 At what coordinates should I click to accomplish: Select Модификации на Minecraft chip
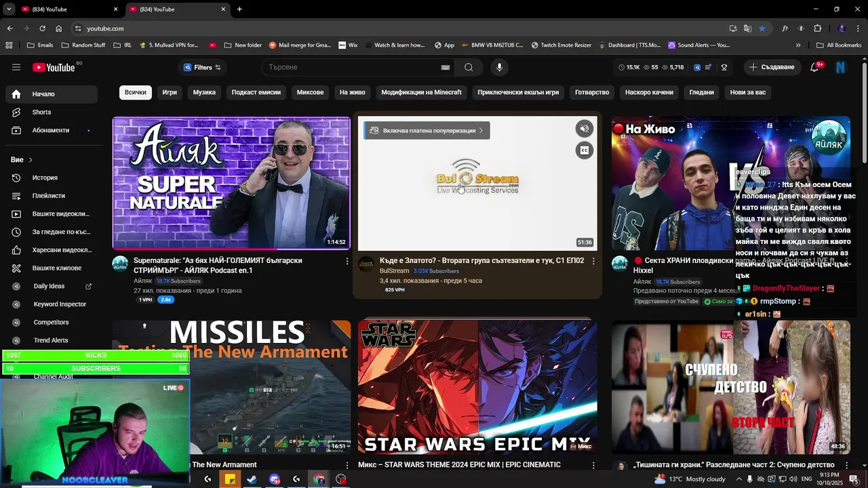click(421, 92)
